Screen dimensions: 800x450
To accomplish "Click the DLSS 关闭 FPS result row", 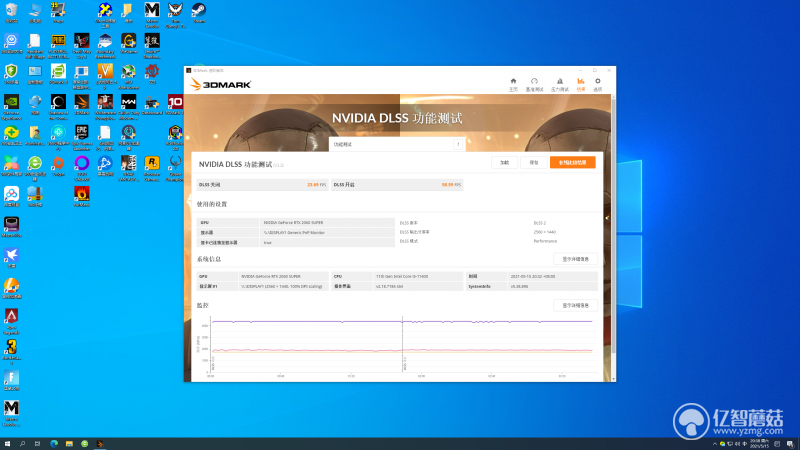I will click(x=262, y=185).
